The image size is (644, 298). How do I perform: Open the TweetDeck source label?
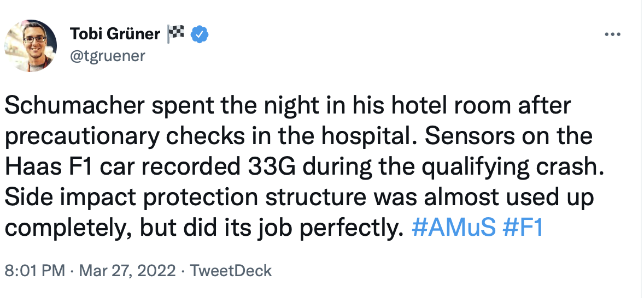click(230, 270)
